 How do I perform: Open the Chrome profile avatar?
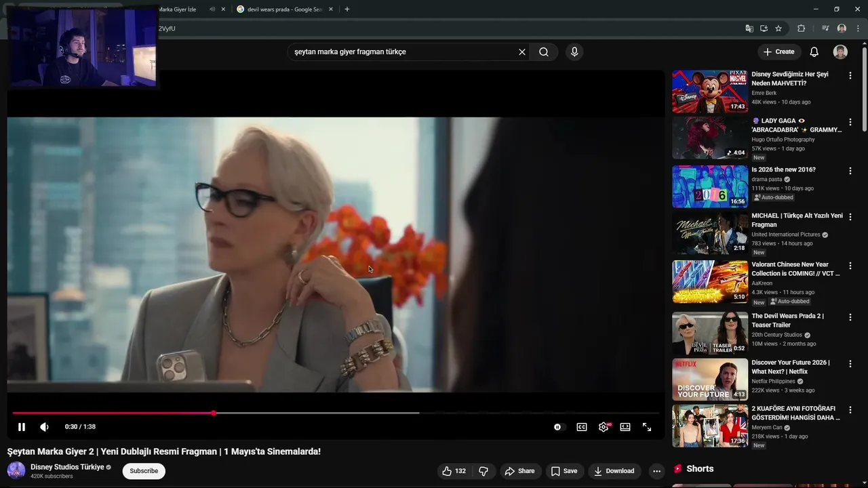click(x=842, y=28)
